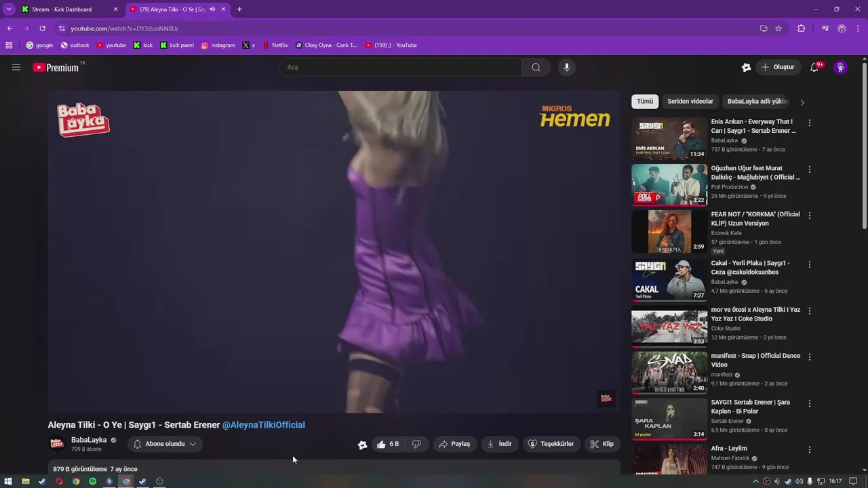Open a new browser tab with the plus

pos(239,9)
